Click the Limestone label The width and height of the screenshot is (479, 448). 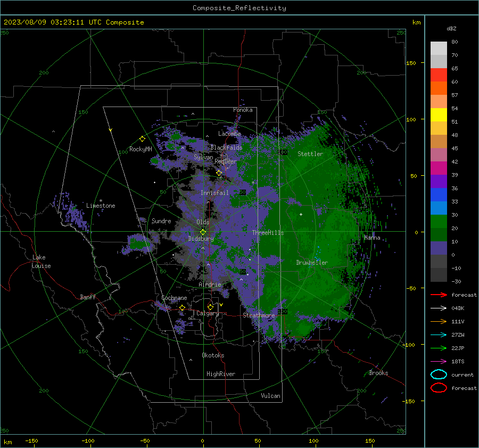click(x=101, y=206)
